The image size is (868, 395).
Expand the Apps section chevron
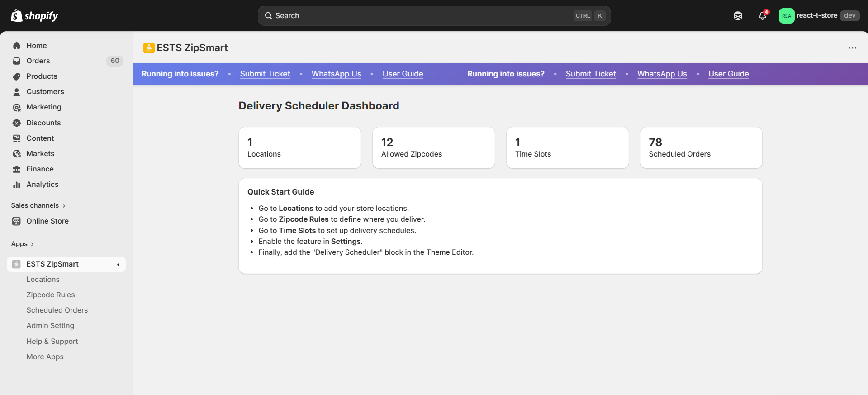point(32,244)
